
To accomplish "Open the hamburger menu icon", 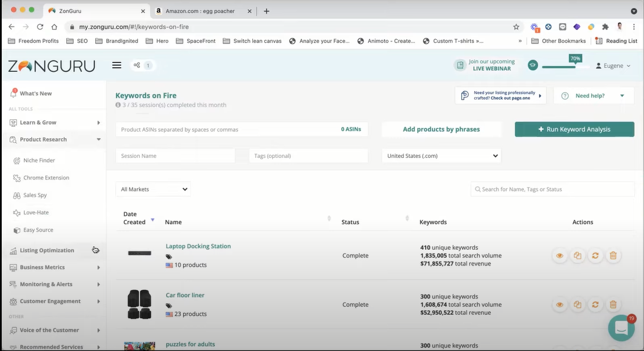I will tap(117, 65).
